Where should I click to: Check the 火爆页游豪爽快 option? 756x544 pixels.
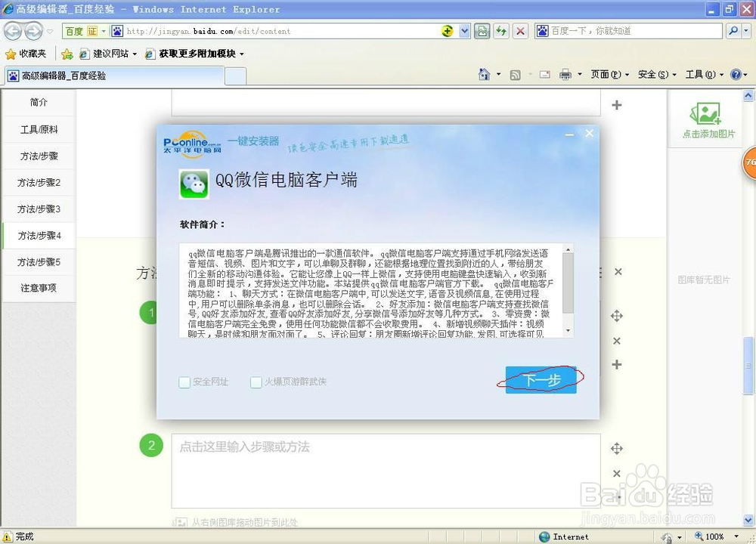pyautogui.click(x=256, y=382)
